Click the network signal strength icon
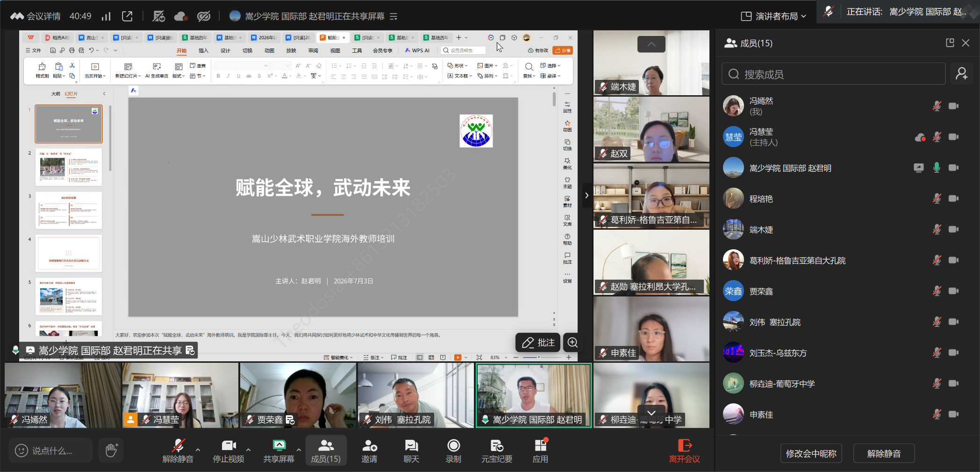The image size is (980, 472). pyautogui.click(x=106, y=16)
